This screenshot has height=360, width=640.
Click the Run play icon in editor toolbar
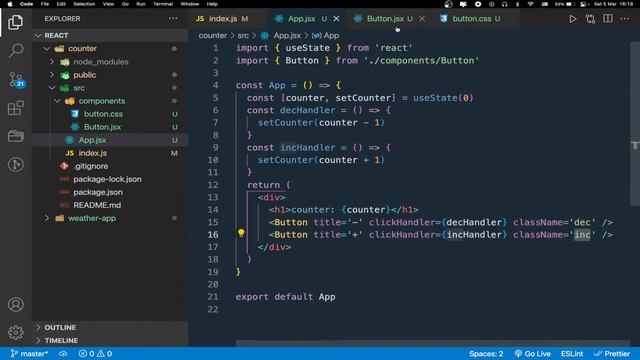coord(573,19)
